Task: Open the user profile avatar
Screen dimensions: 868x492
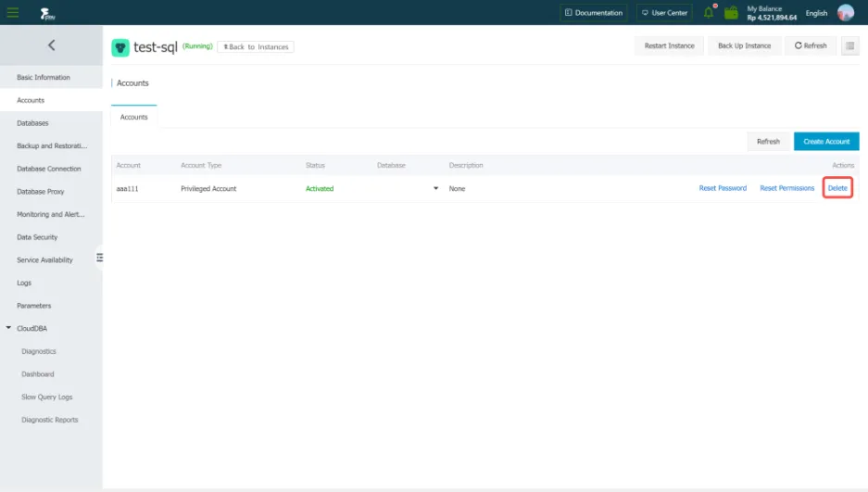Action: pos(845,12)
